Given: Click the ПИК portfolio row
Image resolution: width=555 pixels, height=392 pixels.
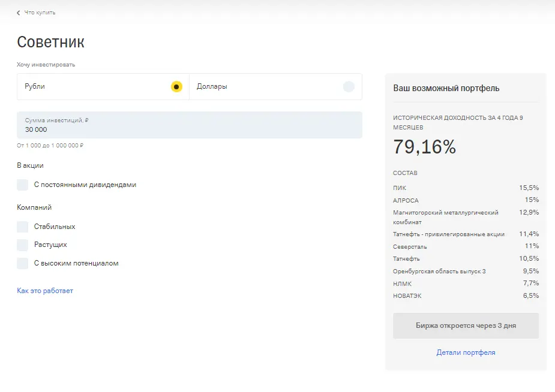Looking at the screenshot, I should click(466, 188).
